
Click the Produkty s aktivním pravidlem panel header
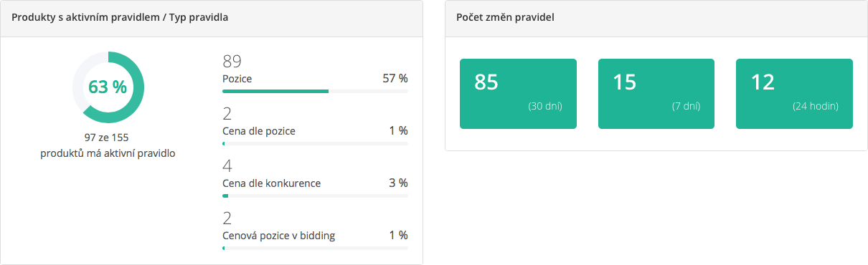click(212, 19)
